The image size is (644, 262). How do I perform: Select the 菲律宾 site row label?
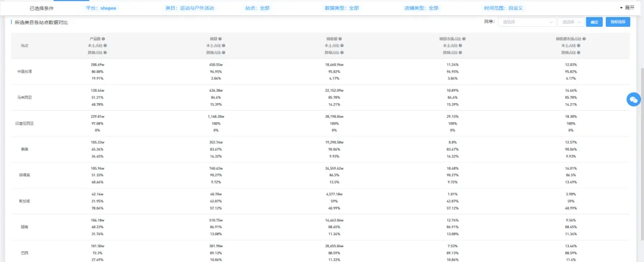[24, 175]
